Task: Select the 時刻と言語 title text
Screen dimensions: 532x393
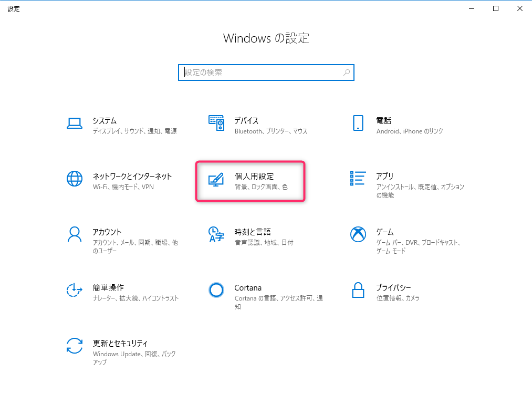Action: coord(253,232)
